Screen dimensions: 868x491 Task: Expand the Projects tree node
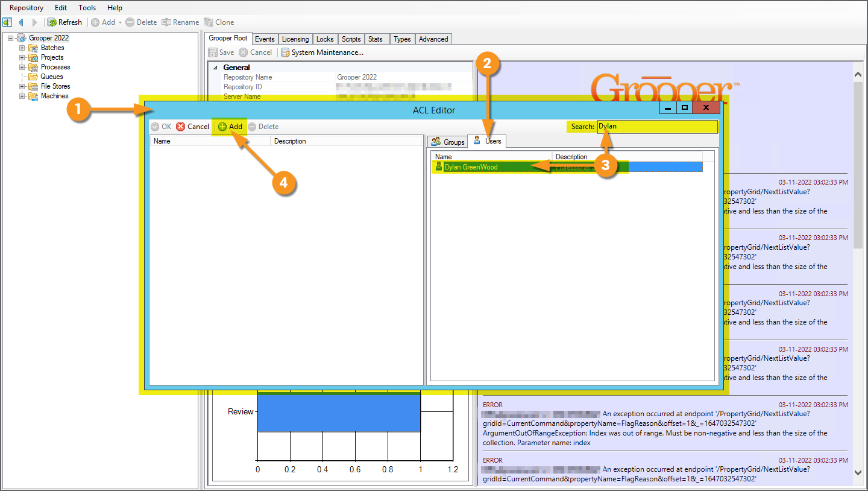22,57
